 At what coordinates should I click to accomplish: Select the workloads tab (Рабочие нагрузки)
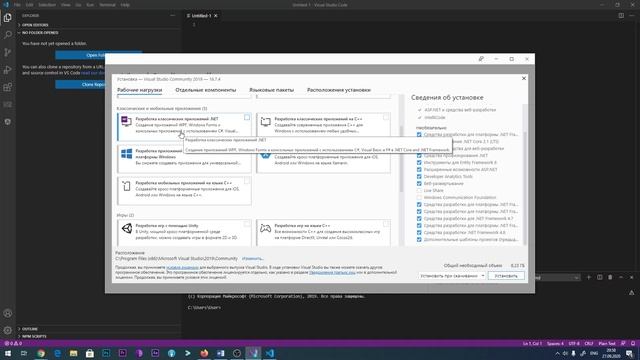[140, 90]
